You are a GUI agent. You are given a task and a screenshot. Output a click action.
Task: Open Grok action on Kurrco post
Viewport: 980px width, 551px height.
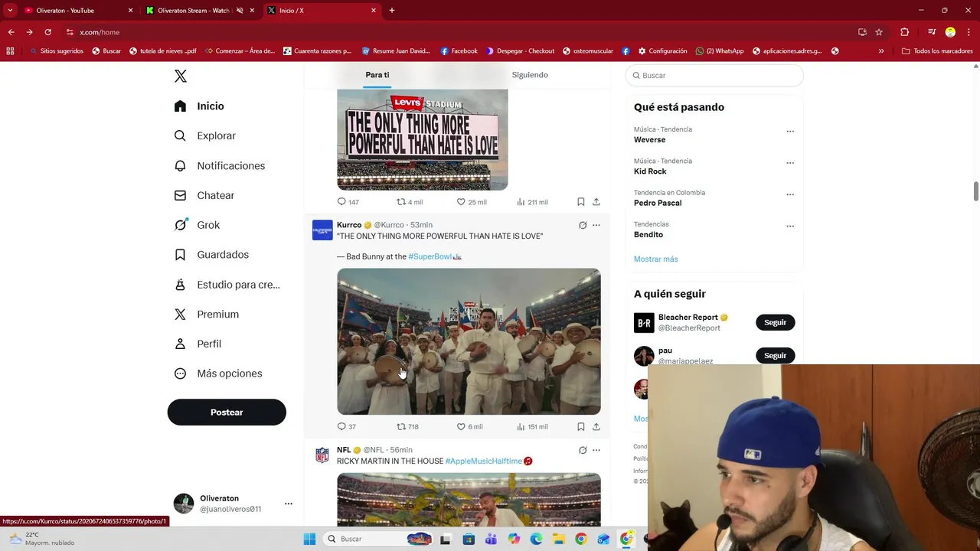pos(583,225)
